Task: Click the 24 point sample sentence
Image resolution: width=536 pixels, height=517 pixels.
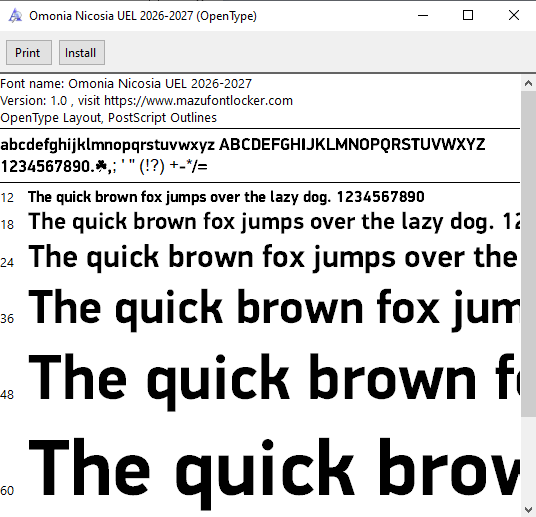Action: [274, 258]
